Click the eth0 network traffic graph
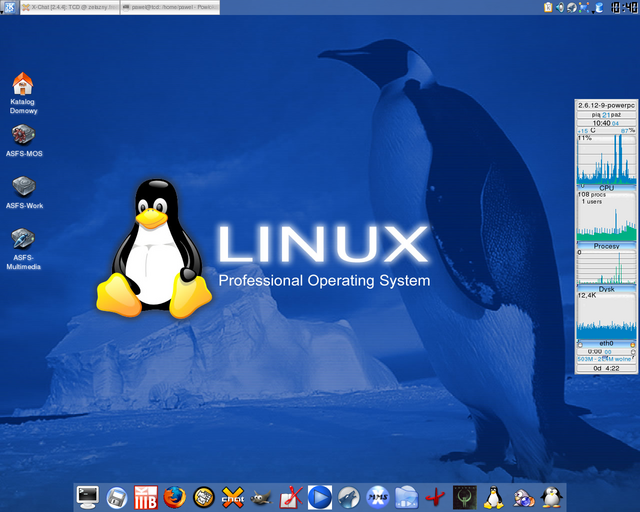 coord(606,316)
